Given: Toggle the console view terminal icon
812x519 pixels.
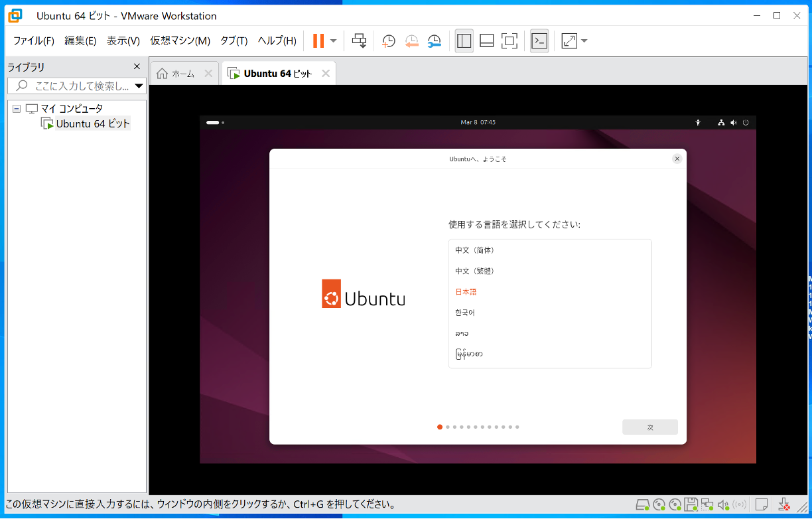Looking at the screenshot, I should point(539,40).
